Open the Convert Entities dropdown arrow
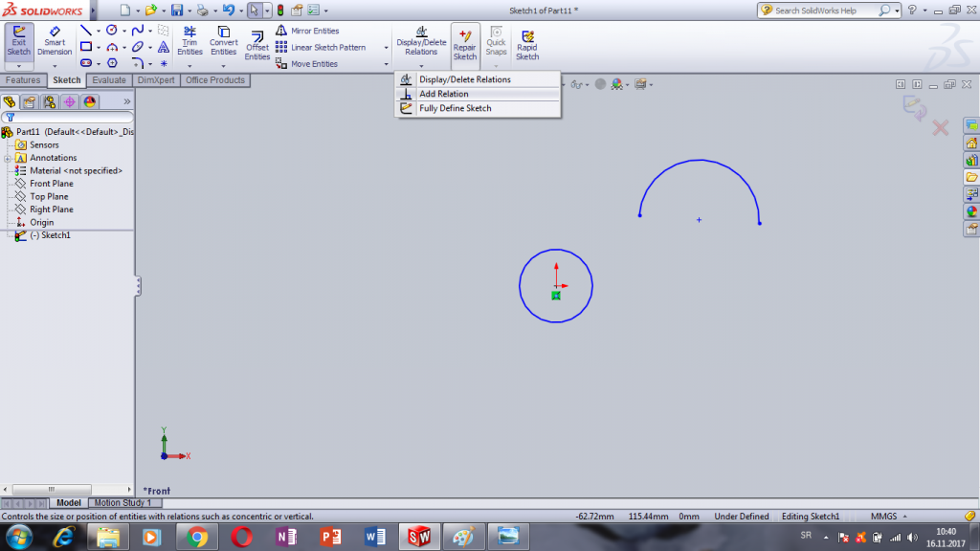Screen dimensions: 980x551 click(x=223, y=66)
